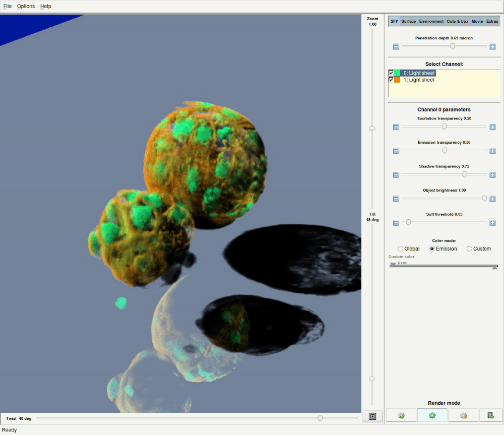Click the Emission transparency slider handle
The width and height of the screenshot is (504, 435).
tap(445, 151)
